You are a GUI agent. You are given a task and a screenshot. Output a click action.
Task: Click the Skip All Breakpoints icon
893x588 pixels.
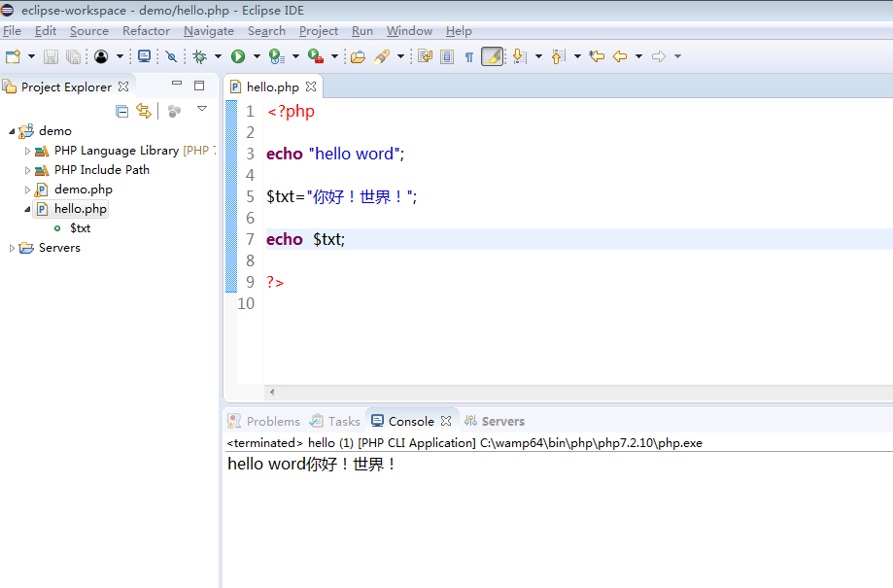pos(171,56)
